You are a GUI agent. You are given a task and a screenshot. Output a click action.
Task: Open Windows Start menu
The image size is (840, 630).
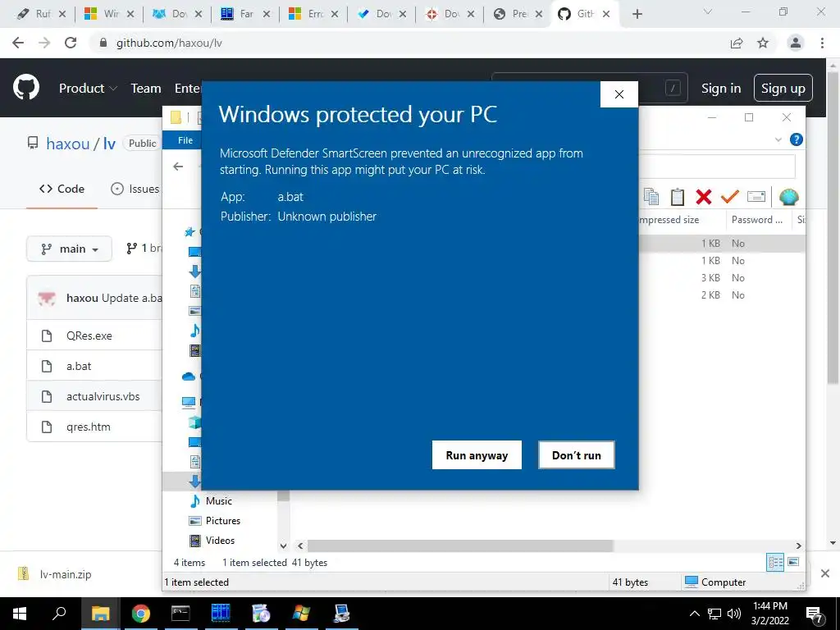[x=20, y=614]
